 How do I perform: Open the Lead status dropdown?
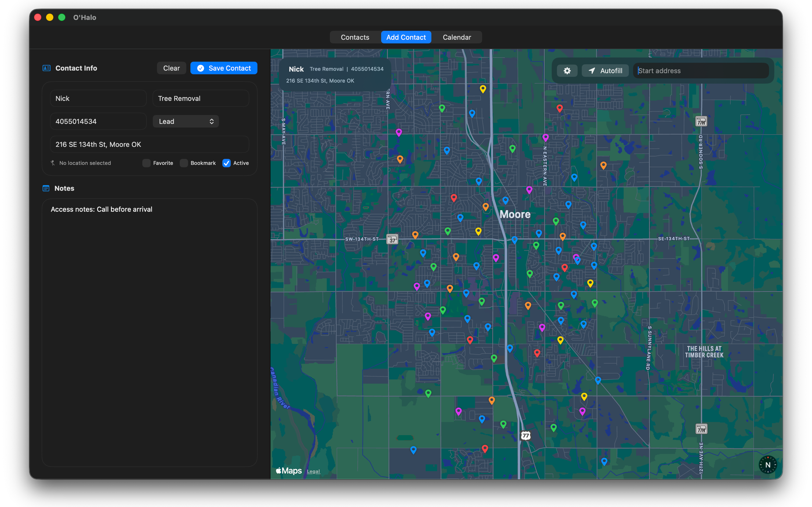coord(186,121)
